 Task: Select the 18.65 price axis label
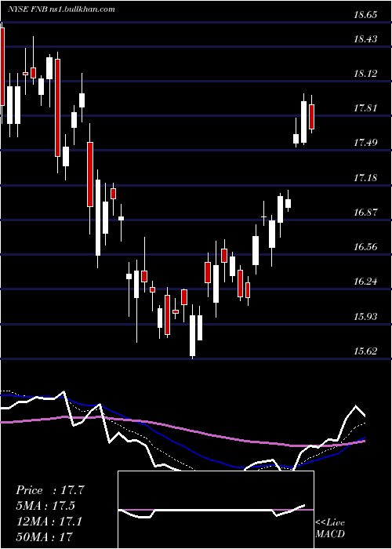coord(365,15)
